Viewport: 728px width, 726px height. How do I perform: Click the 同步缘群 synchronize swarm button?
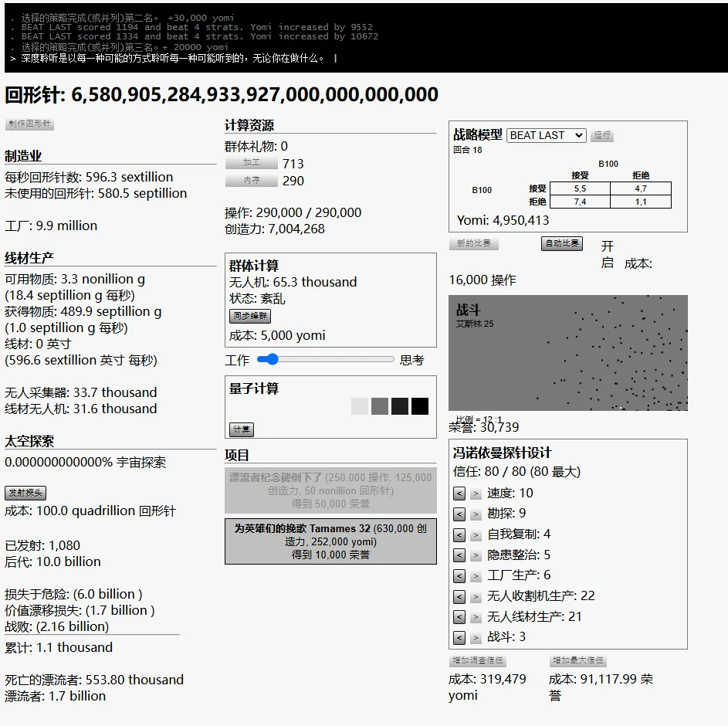pyautogui.click(x=250, y=316)
